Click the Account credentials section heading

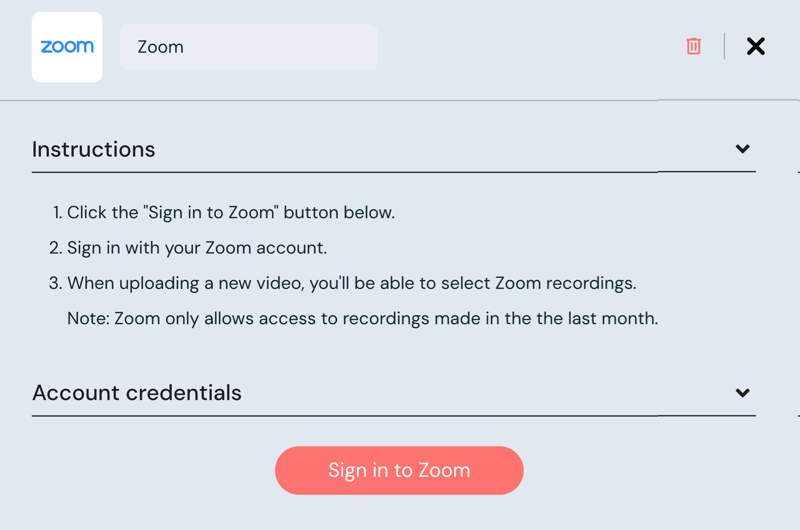coord(137,393)
